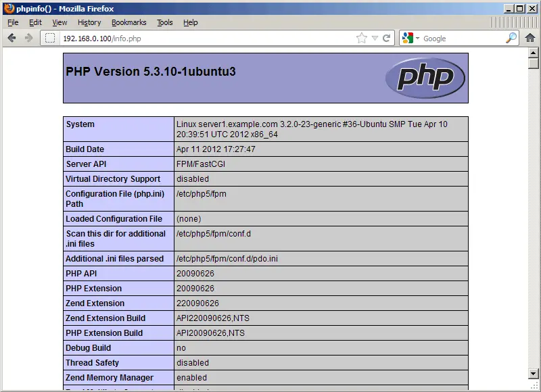The image size is (541, 392).
Task: Click the 'FPM/FastCGI' value
Action: point(201,164)
